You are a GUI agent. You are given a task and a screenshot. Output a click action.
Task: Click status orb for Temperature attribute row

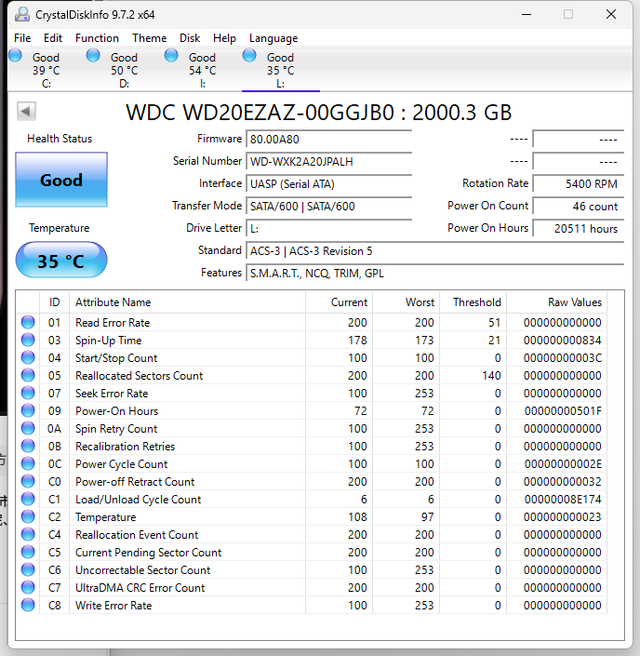coord(28,517)
